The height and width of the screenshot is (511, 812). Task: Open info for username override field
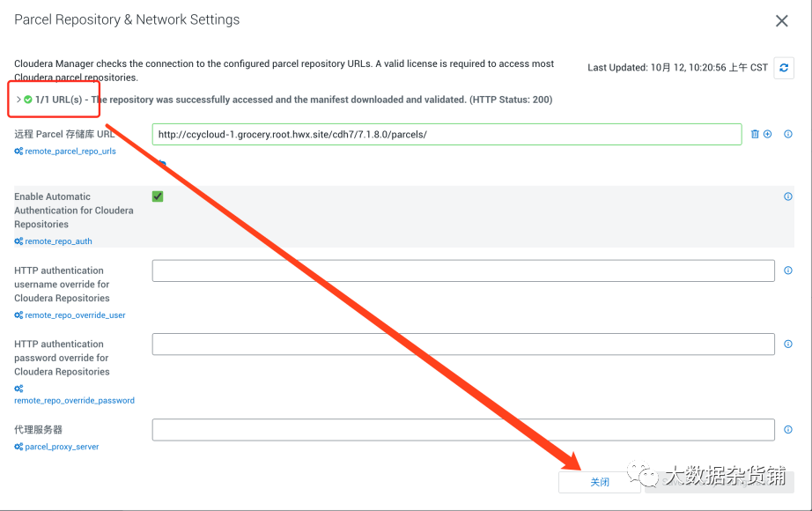[787, 270]
